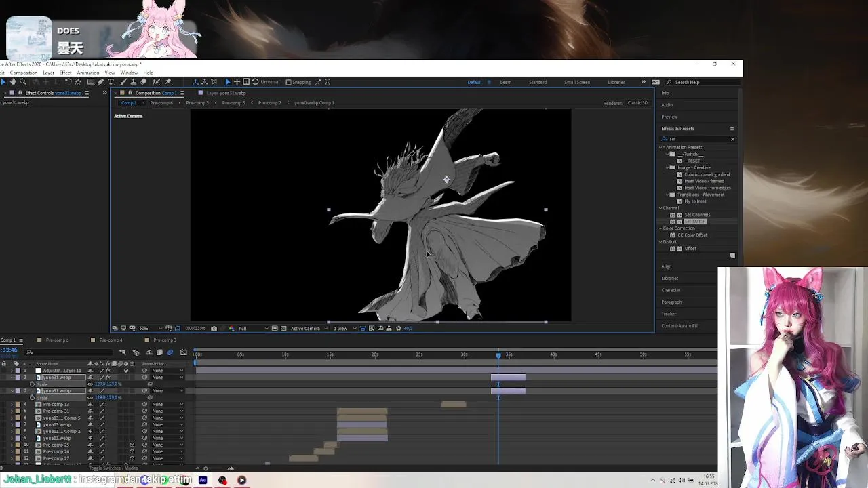
Task: Select the Zoom tool in toolbar
Action: 22,82
